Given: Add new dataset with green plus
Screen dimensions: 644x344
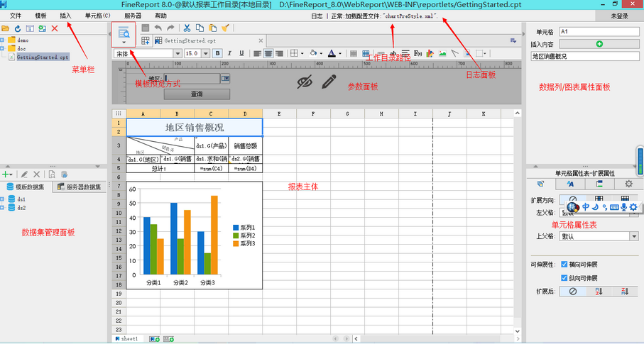Looking at the screenshot, I should [7, 174].
